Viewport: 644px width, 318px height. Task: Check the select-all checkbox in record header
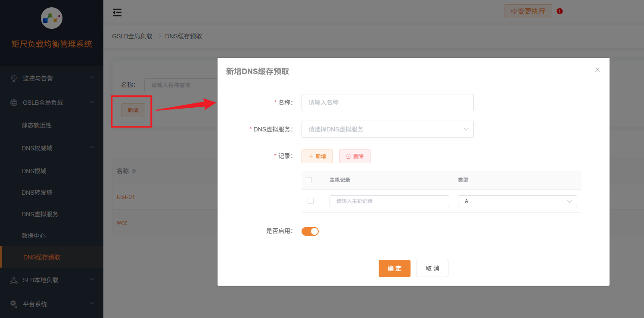pos(309,180)
